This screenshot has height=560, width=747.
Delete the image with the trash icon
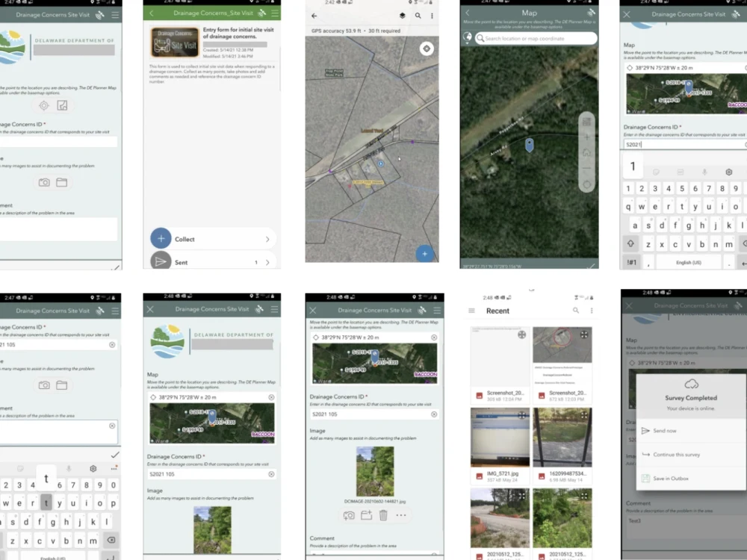point(383,515)
